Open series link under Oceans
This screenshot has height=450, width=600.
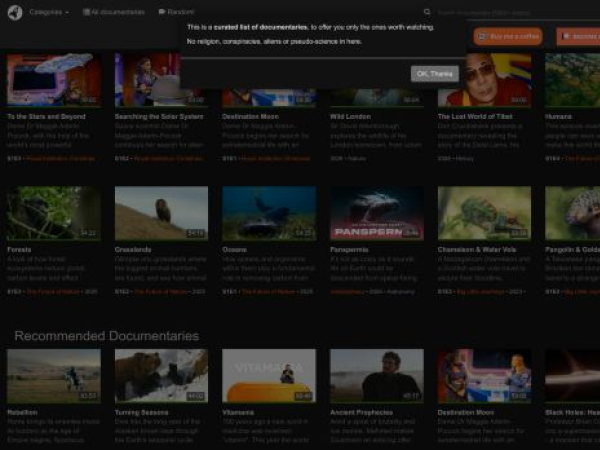point(269,292)
